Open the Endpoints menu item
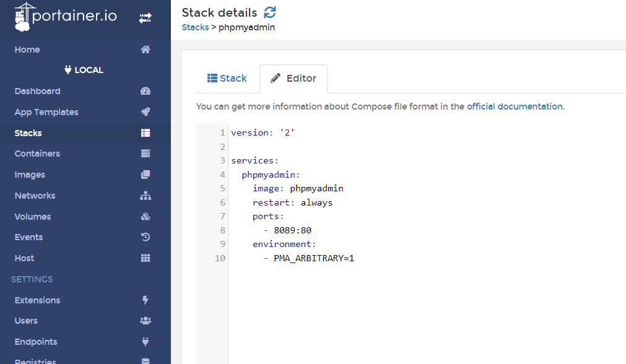 (36, 342)
